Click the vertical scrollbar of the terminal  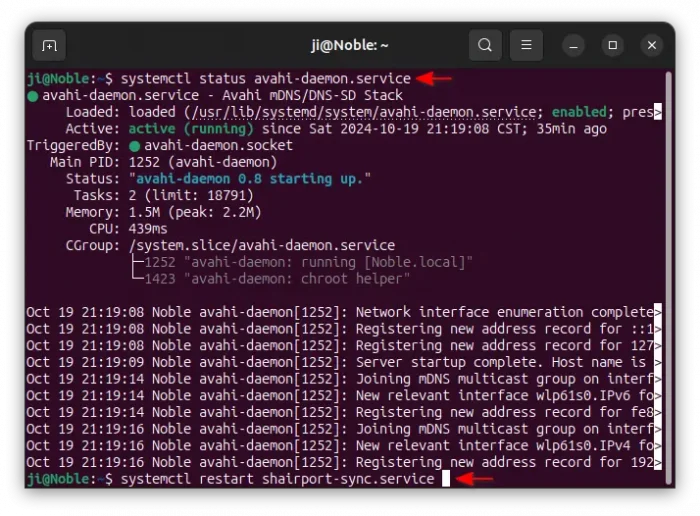coord(668,277)
